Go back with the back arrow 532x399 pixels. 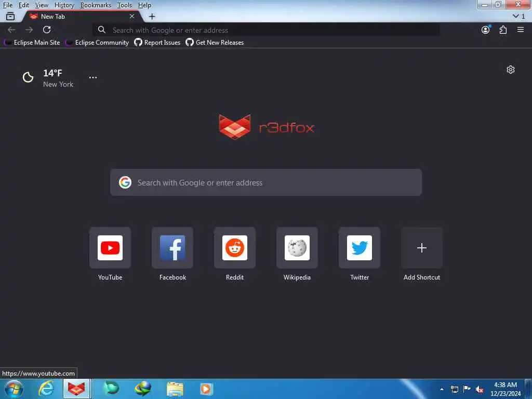[x=11, y=30]
